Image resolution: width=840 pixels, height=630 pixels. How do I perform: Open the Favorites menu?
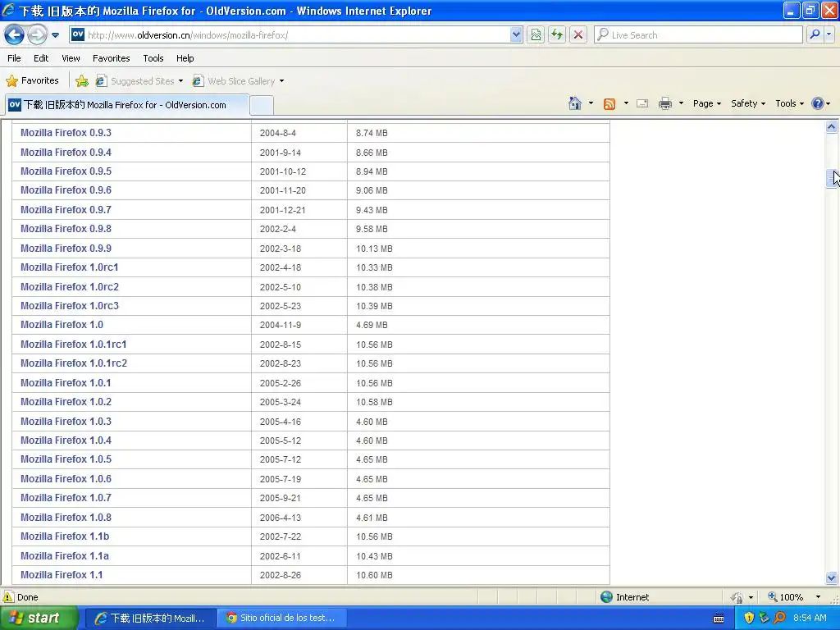(111, 58)
